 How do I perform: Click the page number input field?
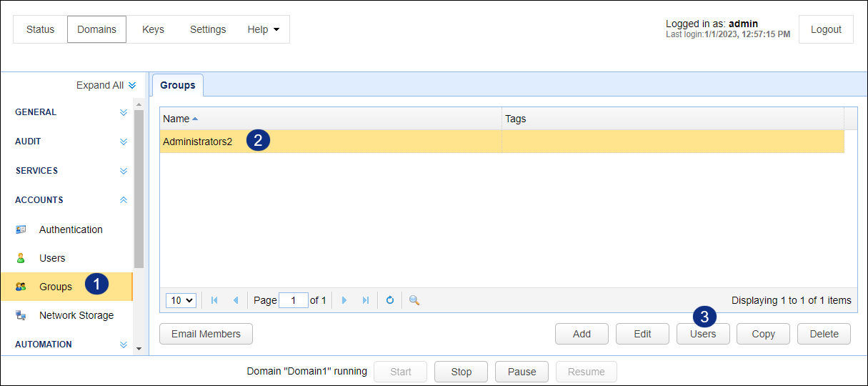(x=294, y=300)
